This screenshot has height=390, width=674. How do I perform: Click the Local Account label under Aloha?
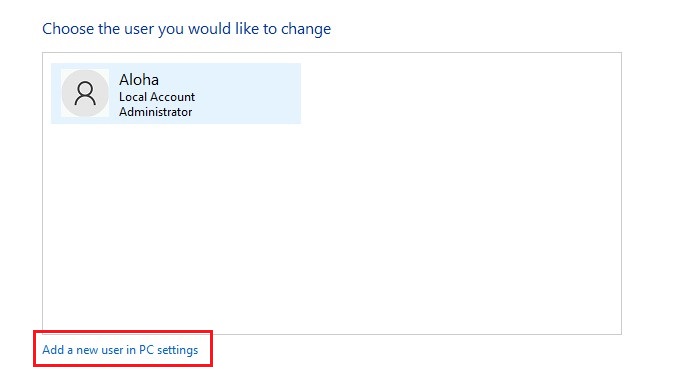(x=157, y=97)
